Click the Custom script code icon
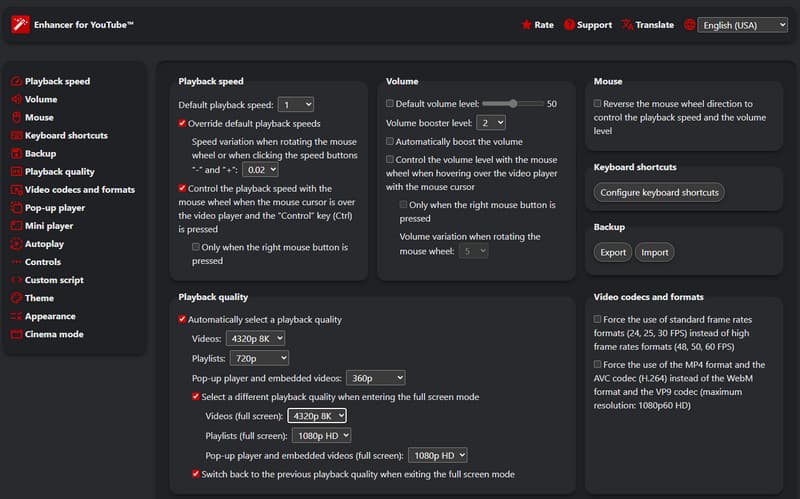This screenshot has height=499, width=800. (16, 280)
